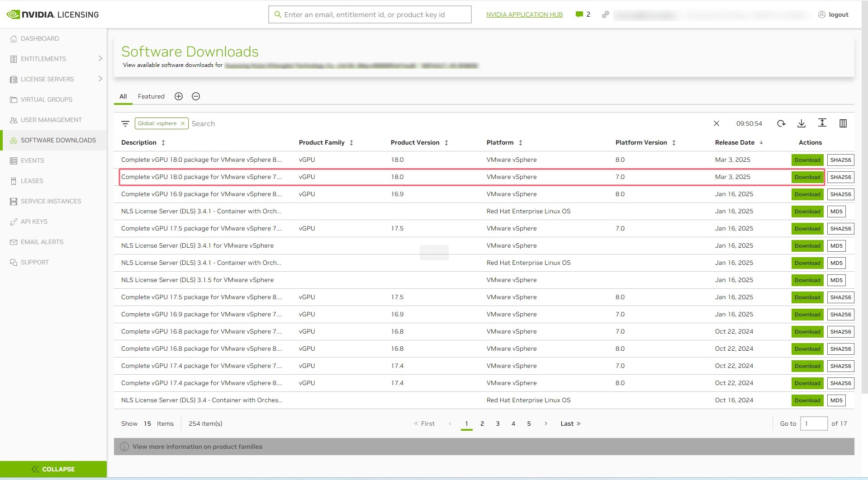Remove the Global: vsphere filter chip

pyautogui.click(x=183, y=123)
